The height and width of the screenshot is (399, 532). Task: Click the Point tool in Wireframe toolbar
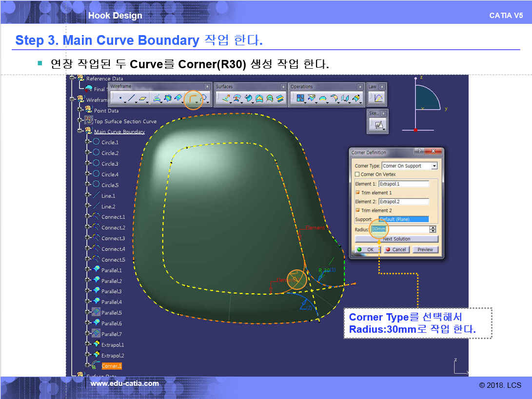tap(120, 99)
